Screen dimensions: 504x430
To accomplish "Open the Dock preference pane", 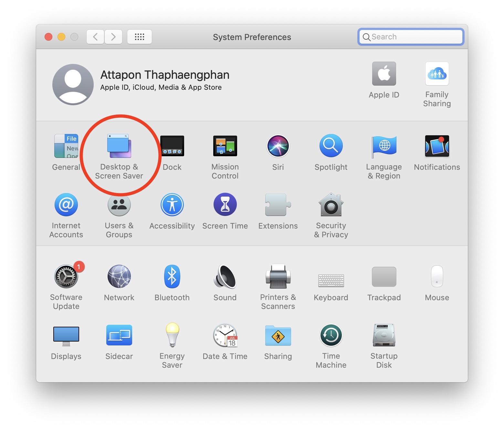I will [172, 146].
